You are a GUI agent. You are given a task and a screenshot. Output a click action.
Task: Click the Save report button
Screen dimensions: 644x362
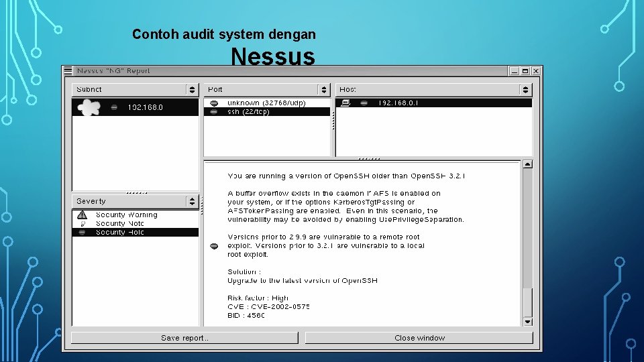coord(184,338)
